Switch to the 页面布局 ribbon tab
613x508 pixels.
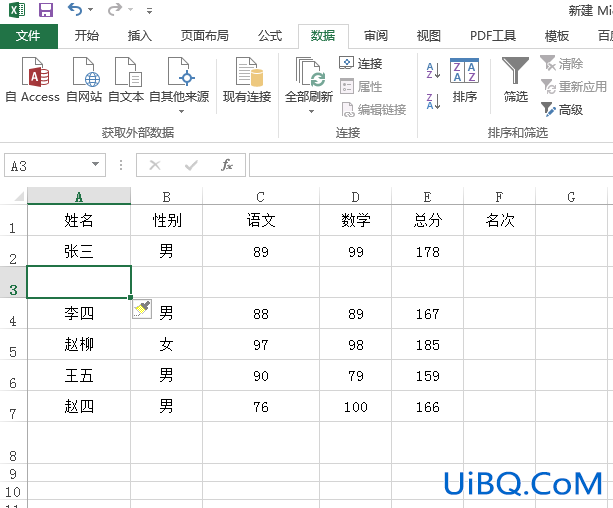204,36
